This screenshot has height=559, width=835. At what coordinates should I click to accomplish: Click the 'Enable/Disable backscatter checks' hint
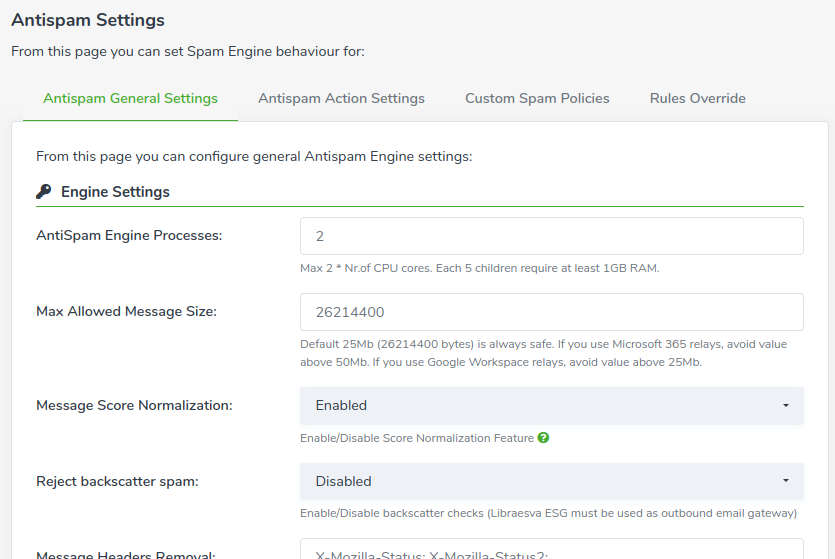click(x=549, y=513)
